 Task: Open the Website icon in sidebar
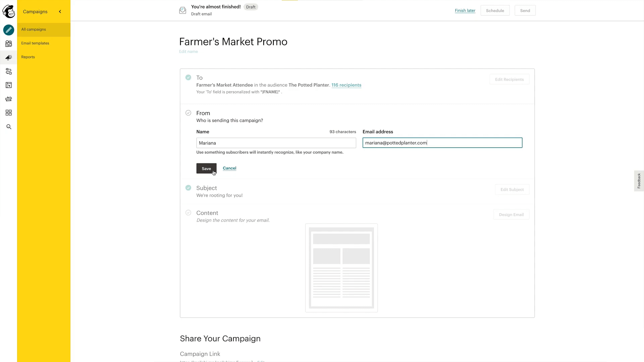(x=9, y=85)
